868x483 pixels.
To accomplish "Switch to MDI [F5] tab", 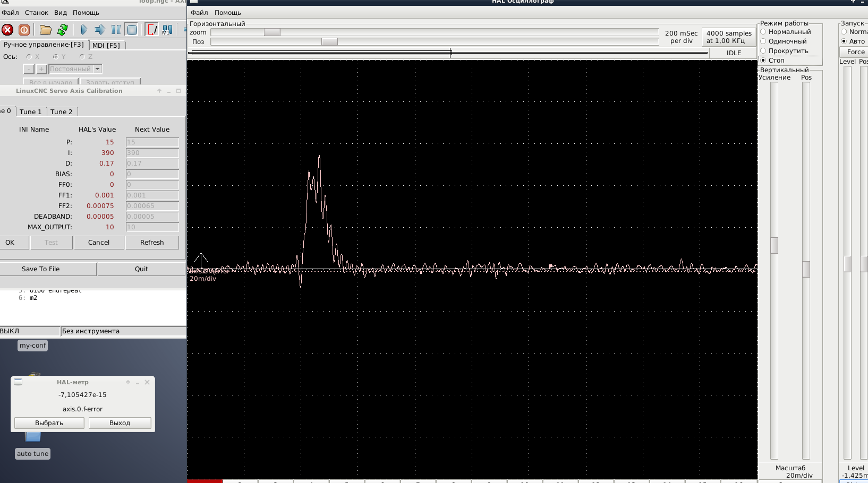I will tap(106, 46).
